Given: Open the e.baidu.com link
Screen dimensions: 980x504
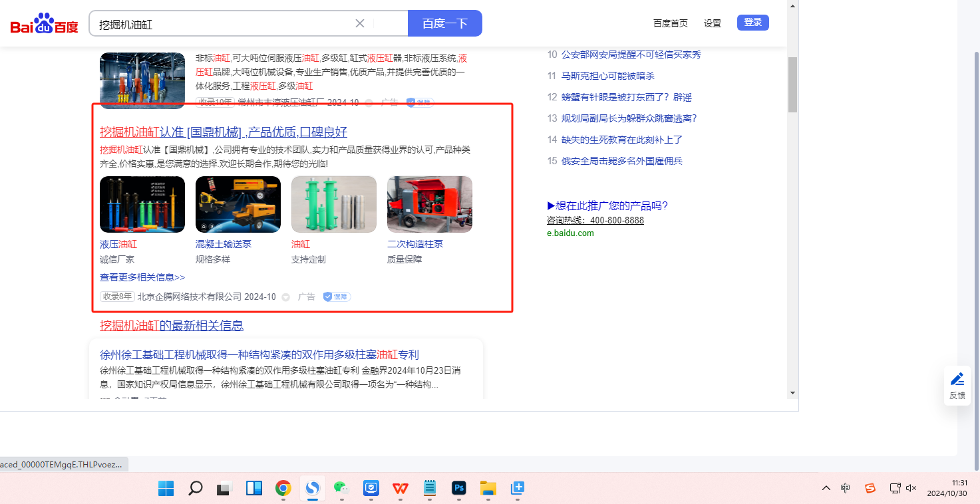Looking at the screenshot, I should tap(570, 233).
